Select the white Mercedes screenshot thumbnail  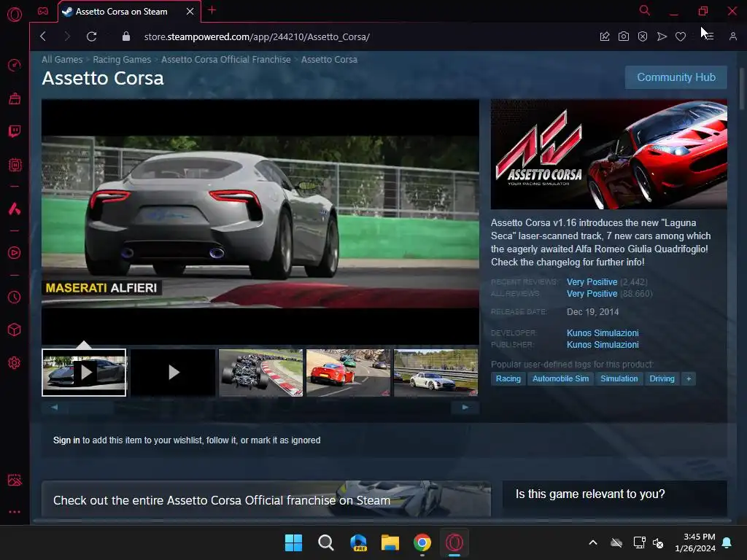click(x=436, y=373)
